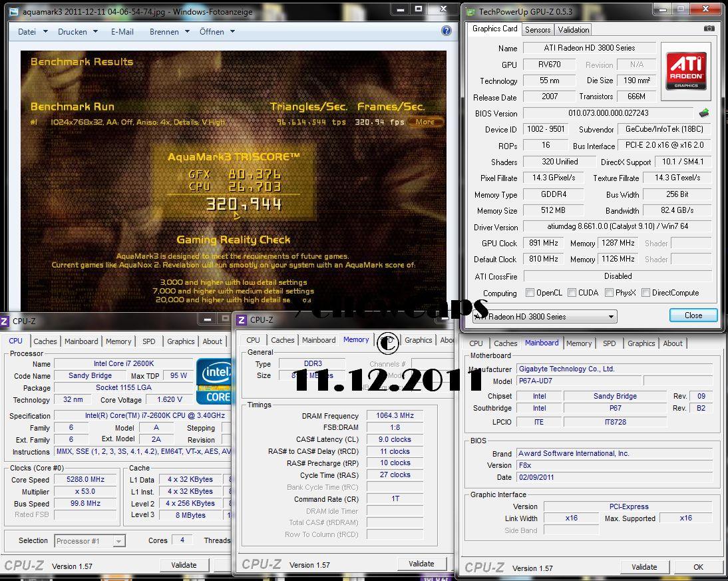Click DRAM Frequency value 1064.3 MHz

pos(395,415)
